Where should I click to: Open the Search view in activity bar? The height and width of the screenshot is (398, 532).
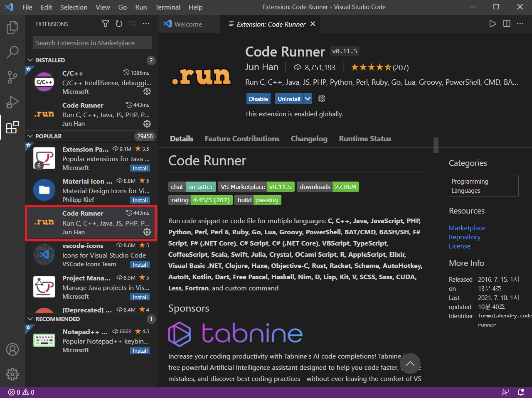(12, 52)
